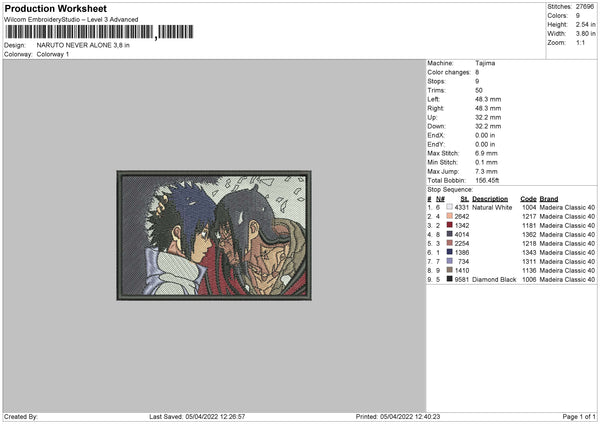Click the Max Jump value 7.3 mm
Viewport: 600px width, 424px height.
(486, 171)
